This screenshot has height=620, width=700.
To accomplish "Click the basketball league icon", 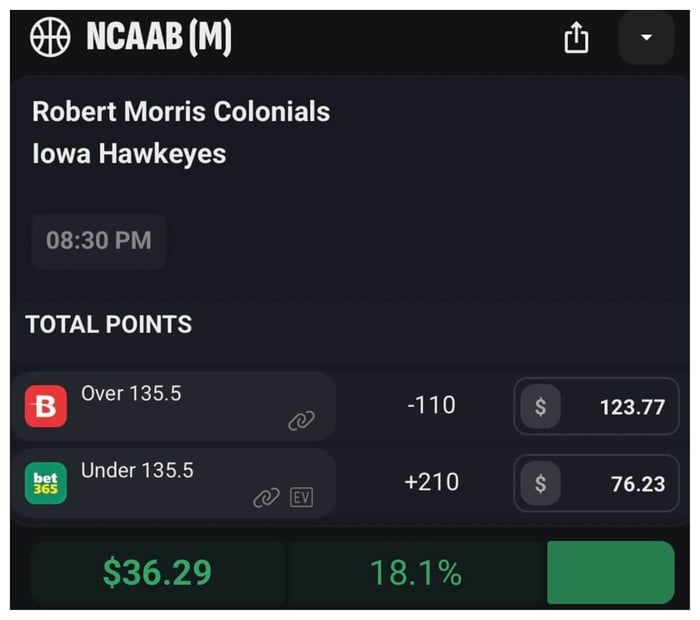I will [50, 38].
